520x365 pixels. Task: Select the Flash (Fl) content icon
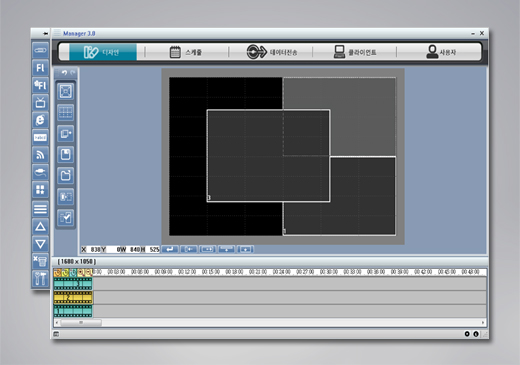[40, 68]
